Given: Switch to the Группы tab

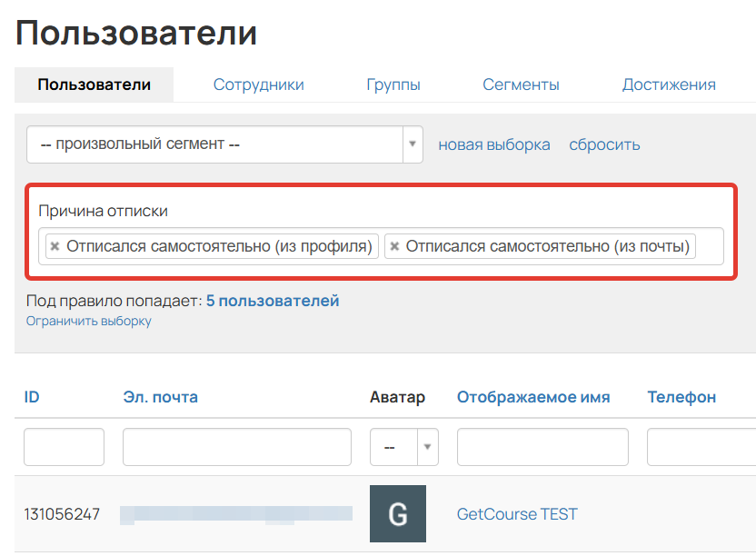Looking at the screenshot, I should pyautogui.click(x=393, y=84).
